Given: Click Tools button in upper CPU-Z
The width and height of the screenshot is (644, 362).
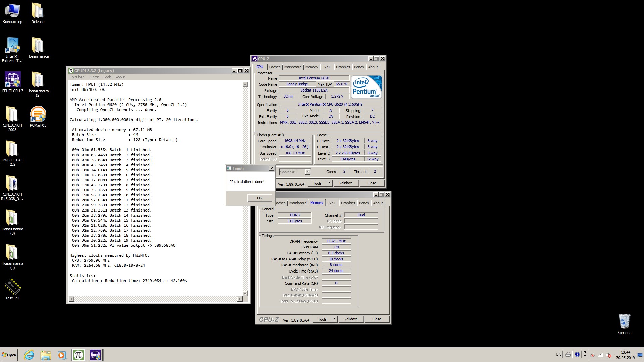Looking at the screenshot, I should pos(317,183).
